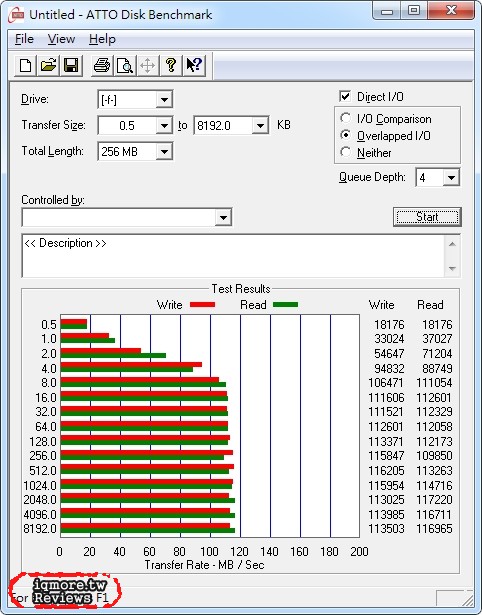
Task: Print results using the printer icon
Action: [102, 65]
